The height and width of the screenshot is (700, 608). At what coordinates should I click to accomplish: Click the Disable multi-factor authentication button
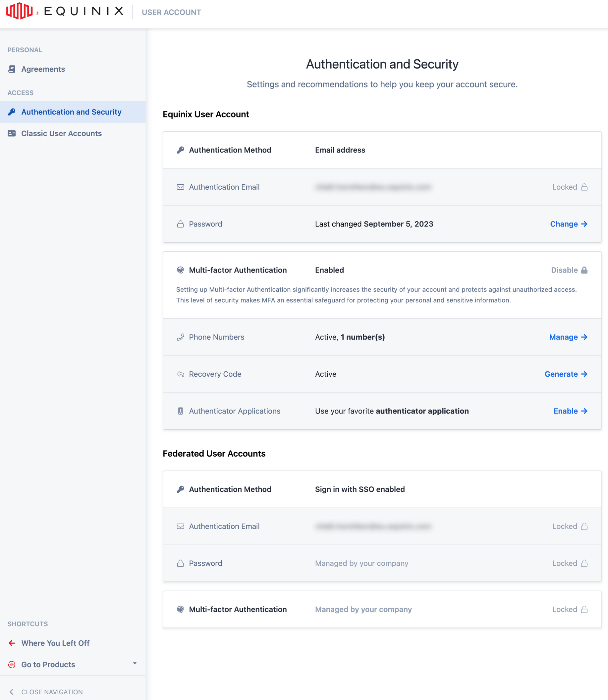569,270
